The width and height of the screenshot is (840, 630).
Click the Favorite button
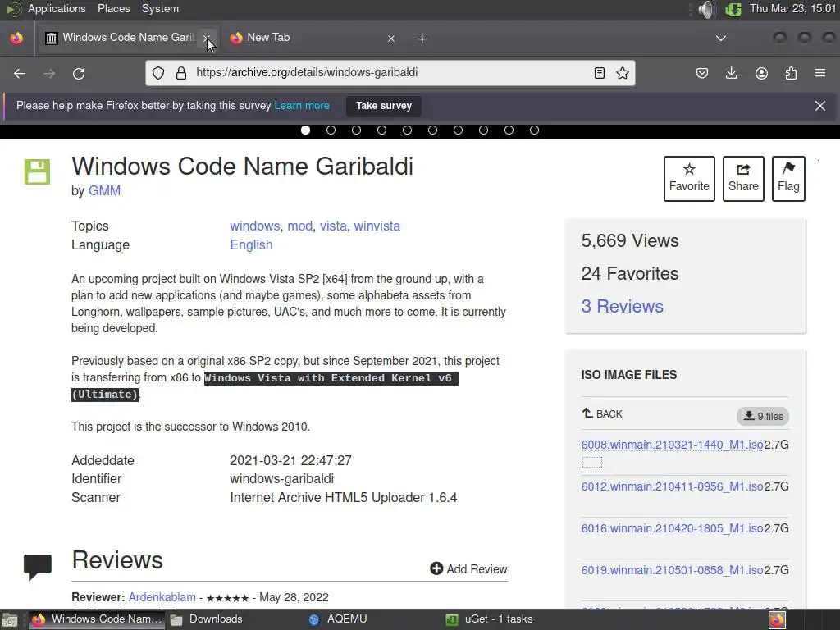click(689, 179)
